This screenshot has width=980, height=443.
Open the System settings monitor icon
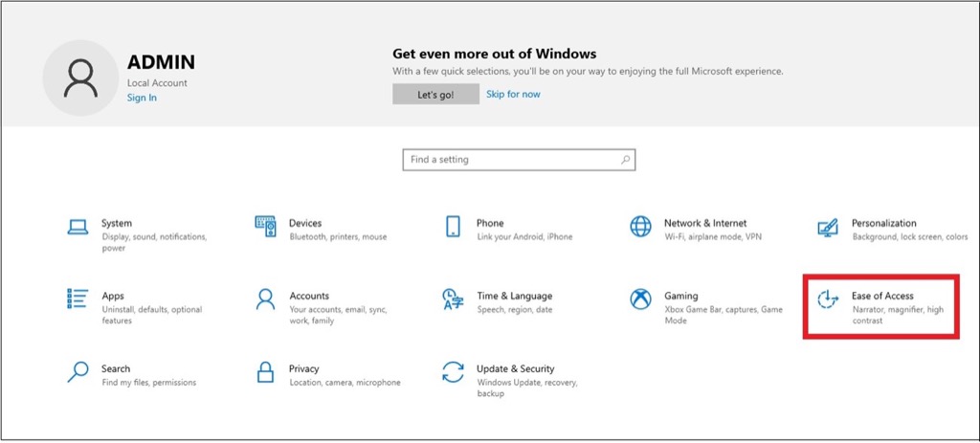tap(78, 228)
